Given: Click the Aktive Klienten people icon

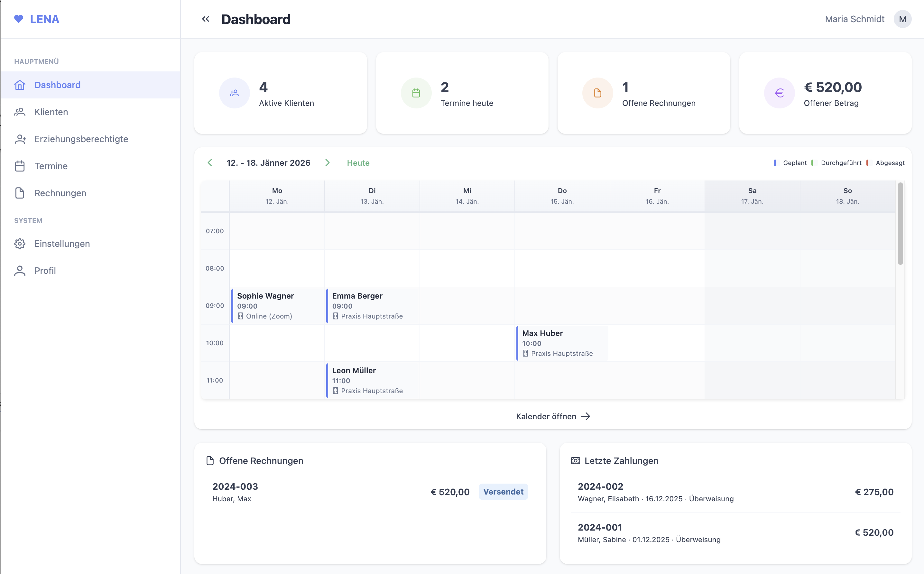Looking at the screenshot, I should coord(234,93).
